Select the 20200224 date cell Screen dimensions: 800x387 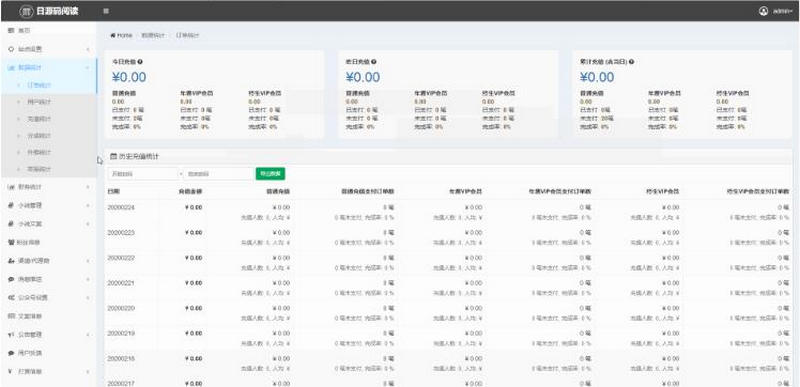click(x=121, y=208)
